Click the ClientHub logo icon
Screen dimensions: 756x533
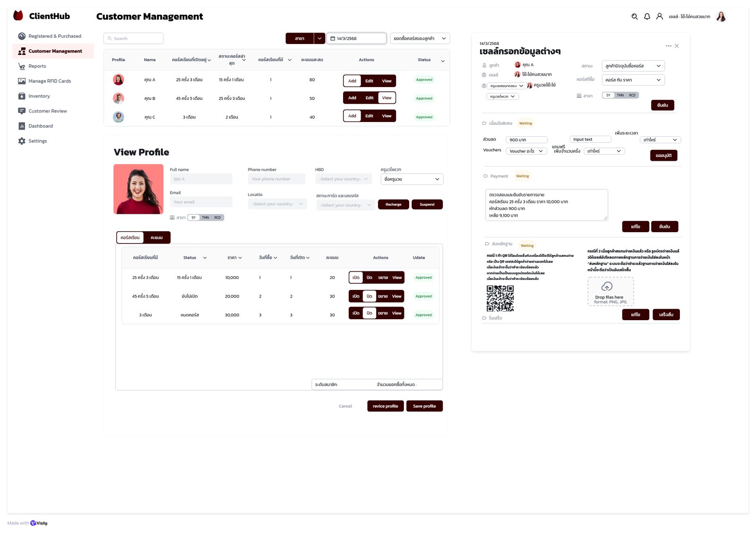click(x=18, y=16)
